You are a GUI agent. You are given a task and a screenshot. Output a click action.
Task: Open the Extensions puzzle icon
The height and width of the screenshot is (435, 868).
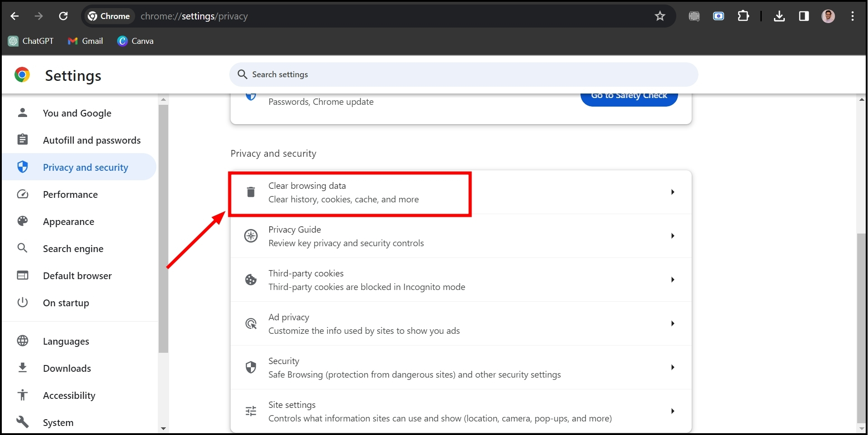click(x=743, y=16)
